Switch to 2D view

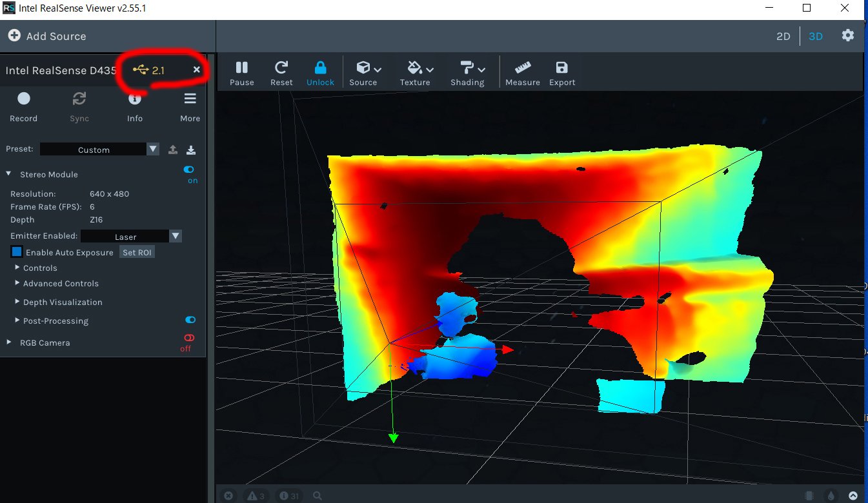click(783, 36)
